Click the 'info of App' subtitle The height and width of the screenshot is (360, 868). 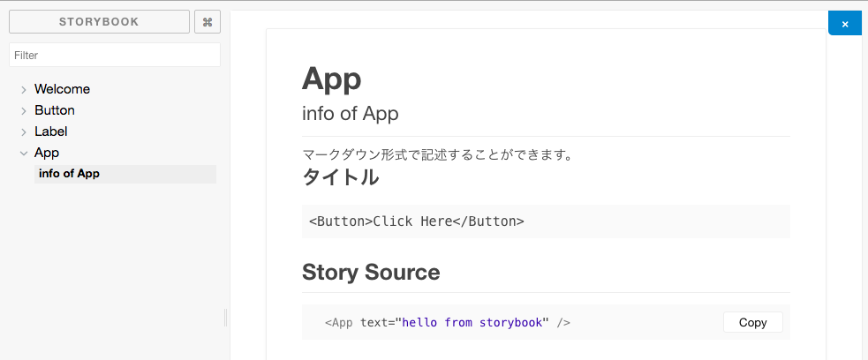coord(351,113)
